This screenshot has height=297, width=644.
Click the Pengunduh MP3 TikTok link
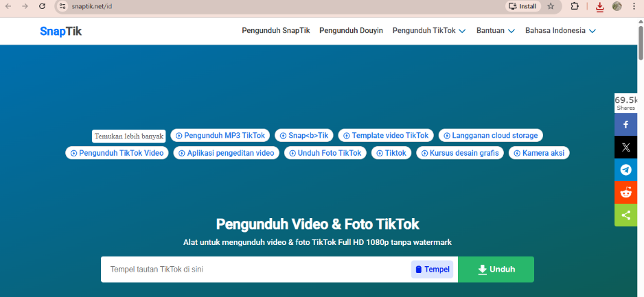[220, 135]
